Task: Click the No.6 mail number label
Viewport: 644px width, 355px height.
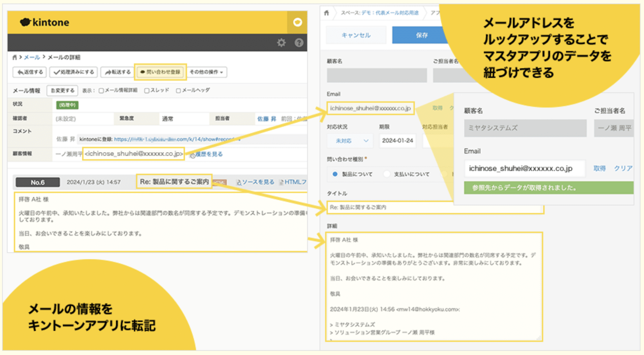Action: pyautogui.click(x=38, y=182)
